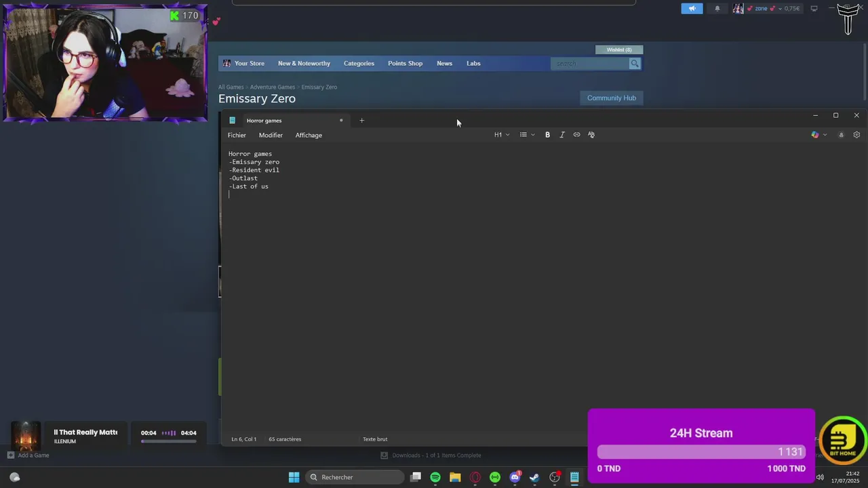Image resolution: width=868 pixels, height=488 pixels.
Task: Click the "Horror games" heading text in Notepad
Action: coord(250,154)
